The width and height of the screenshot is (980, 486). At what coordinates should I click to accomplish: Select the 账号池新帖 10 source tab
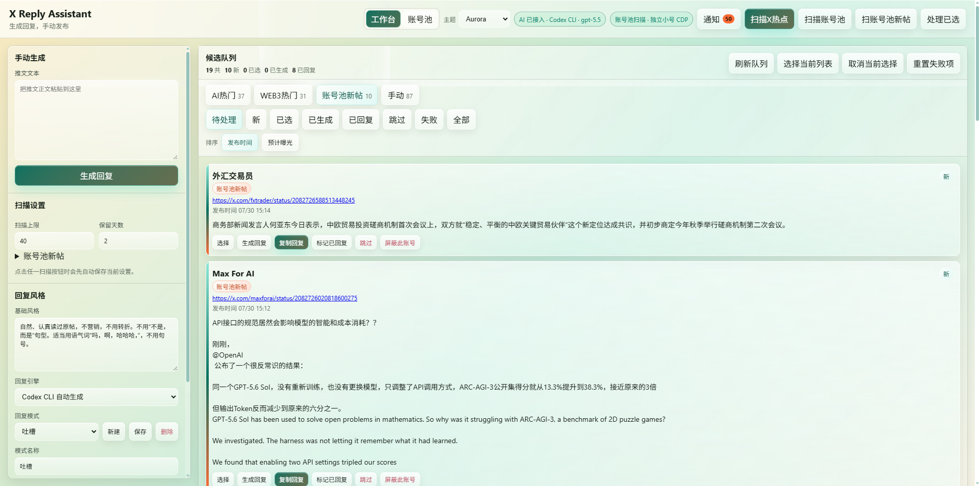pos(347,95)
